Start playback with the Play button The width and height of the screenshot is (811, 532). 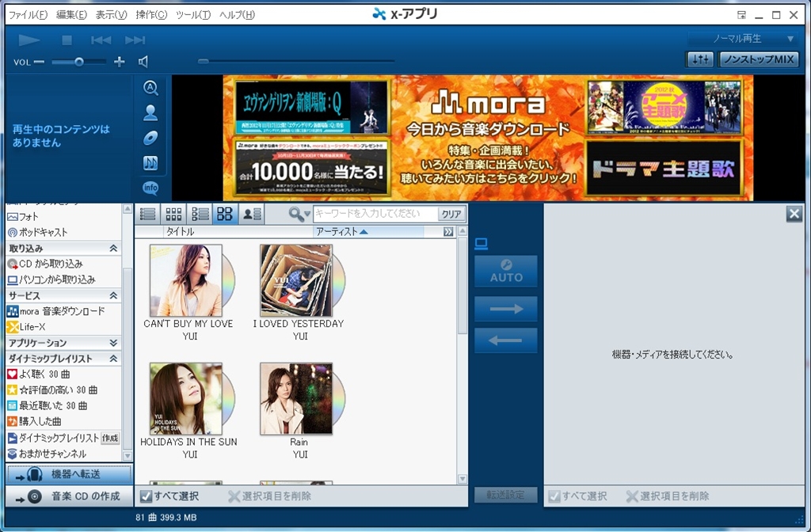click(29, 40)
